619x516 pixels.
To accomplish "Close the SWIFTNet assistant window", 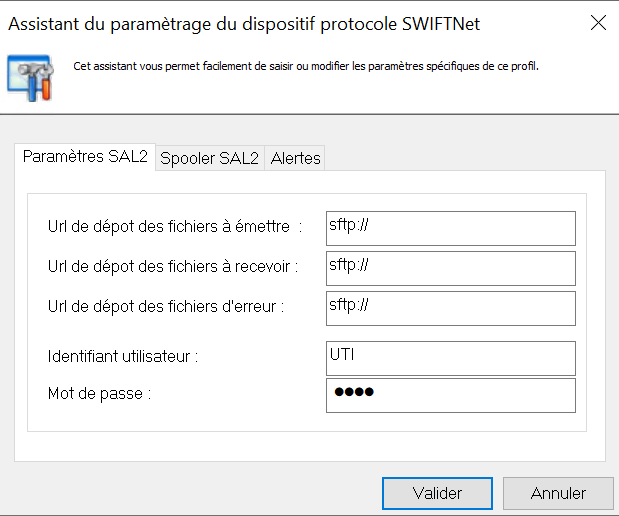I will pos(598,23).
